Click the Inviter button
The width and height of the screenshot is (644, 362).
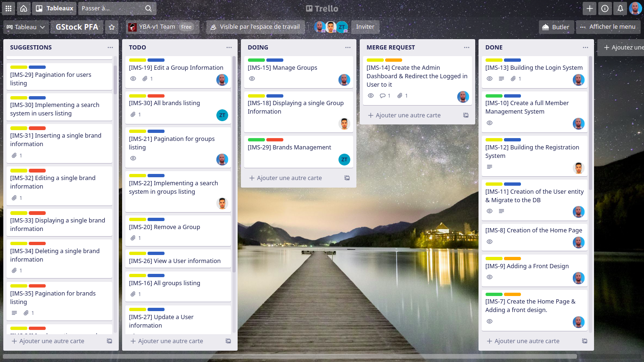coord(365,27)
